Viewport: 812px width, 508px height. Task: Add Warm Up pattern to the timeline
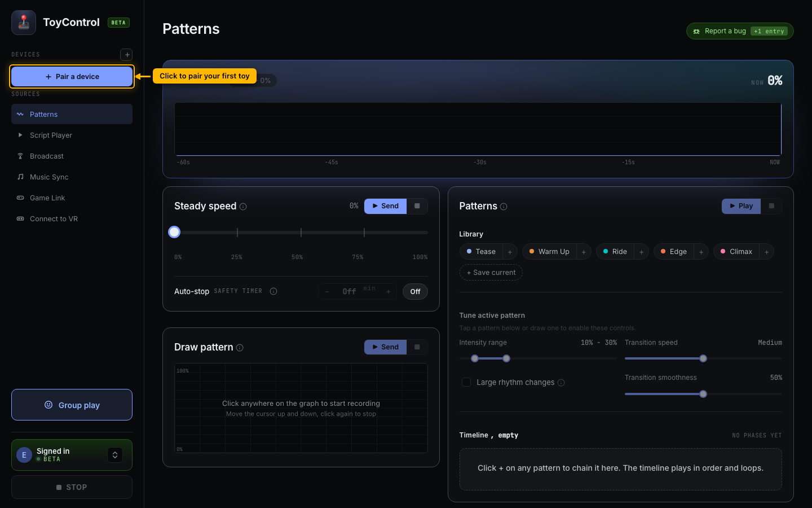click(x=584, y=252)
